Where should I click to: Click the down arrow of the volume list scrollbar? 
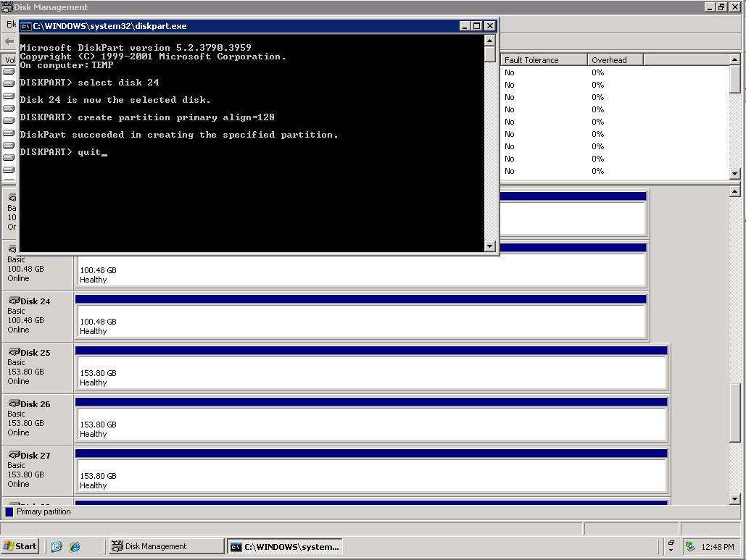[x=734, y=174]
